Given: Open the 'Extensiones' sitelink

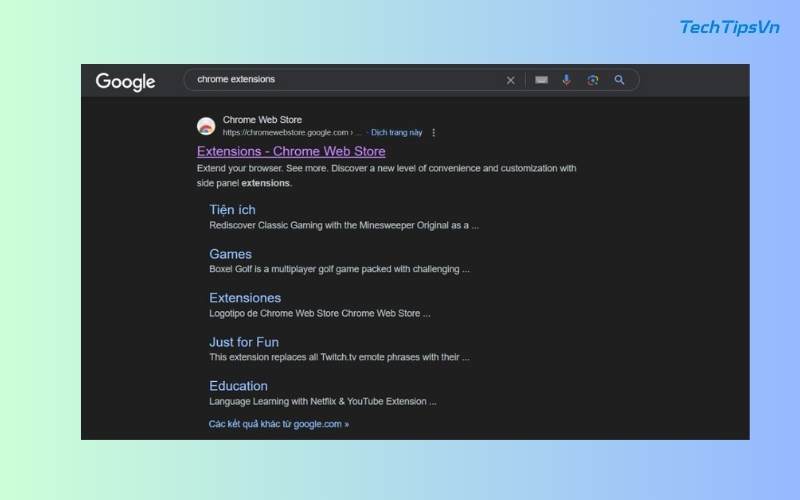Looking at the screenshot, I should (245, 297).
